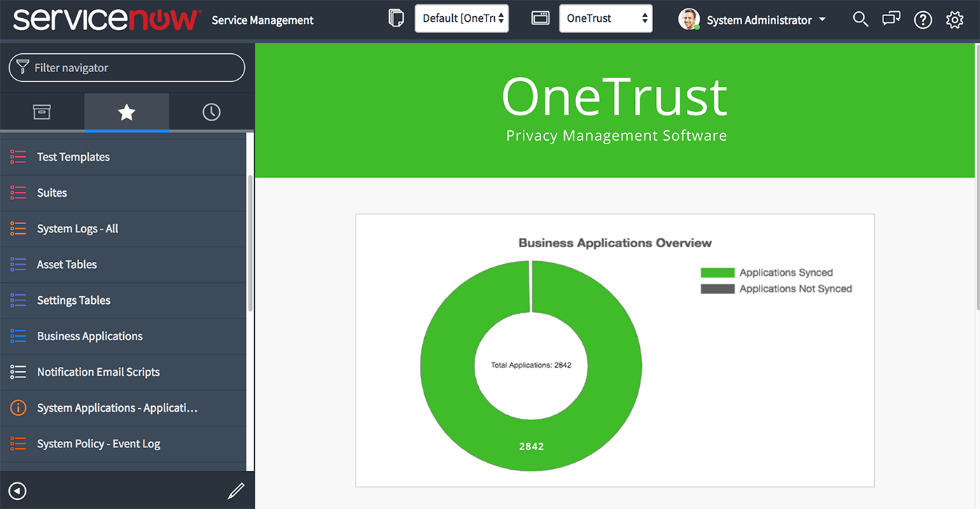This screenshot has width=980, height=509.
Task: Click the list icon beside Suites
Action: pyautogui.click(x=18, y=193)
